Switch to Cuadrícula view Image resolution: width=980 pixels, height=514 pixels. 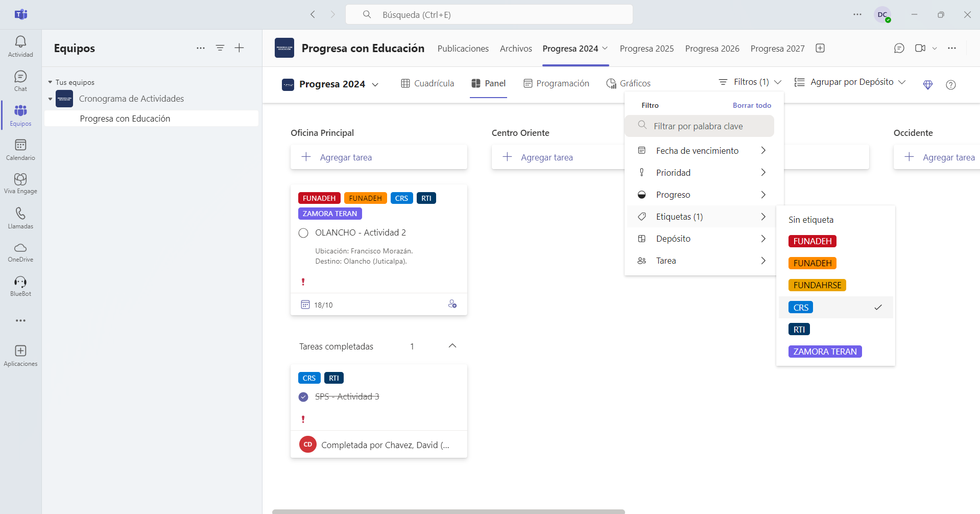tap(427, 83)
